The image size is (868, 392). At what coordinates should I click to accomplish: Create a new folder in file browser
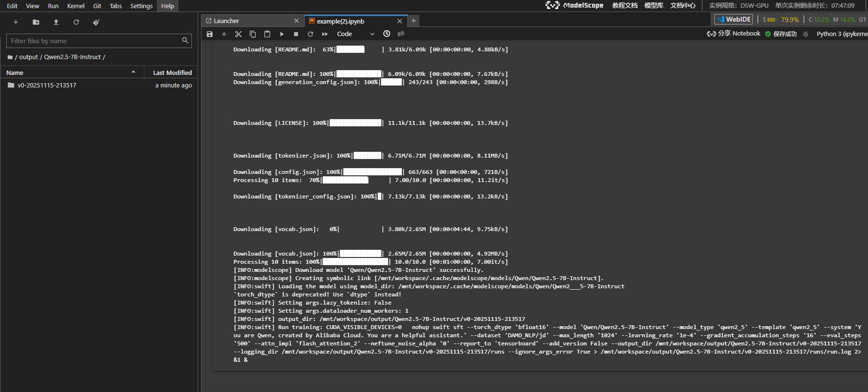click(36, 22)
